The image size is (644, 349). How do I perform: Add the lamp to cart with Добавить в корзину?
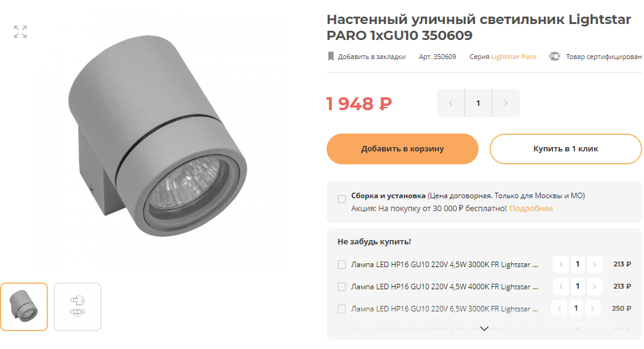[402, 149]
